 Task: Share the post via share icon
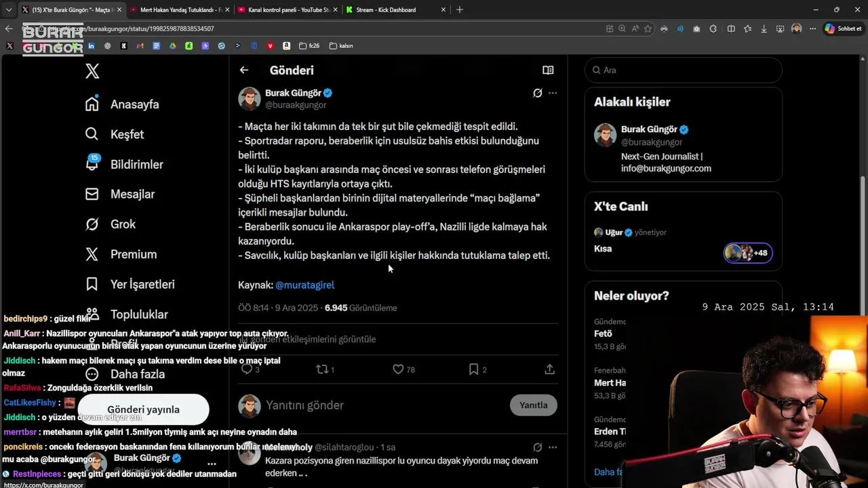pos(549,369)
